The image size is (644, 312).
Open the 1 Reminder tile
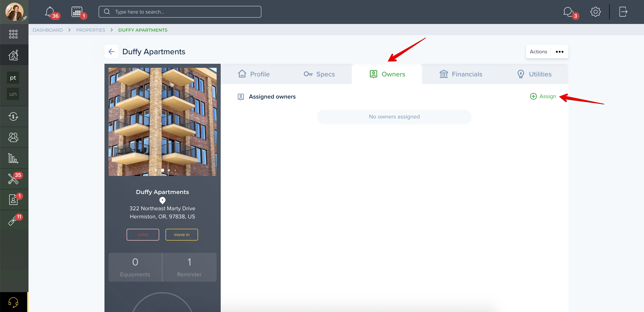click(x=189, y=267)
